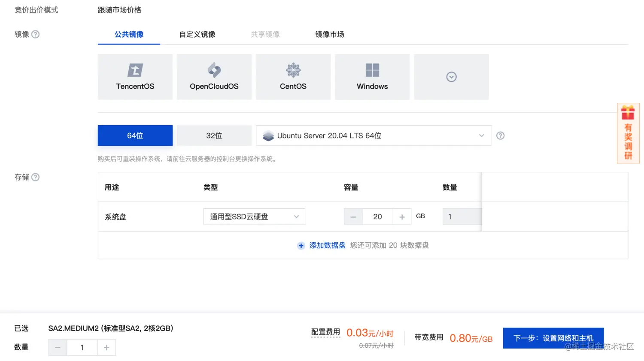Click the 0.80元/GB bandwidth price
Image resolution: width=644 pixels, height=361 pixels.
click(471, 338)
